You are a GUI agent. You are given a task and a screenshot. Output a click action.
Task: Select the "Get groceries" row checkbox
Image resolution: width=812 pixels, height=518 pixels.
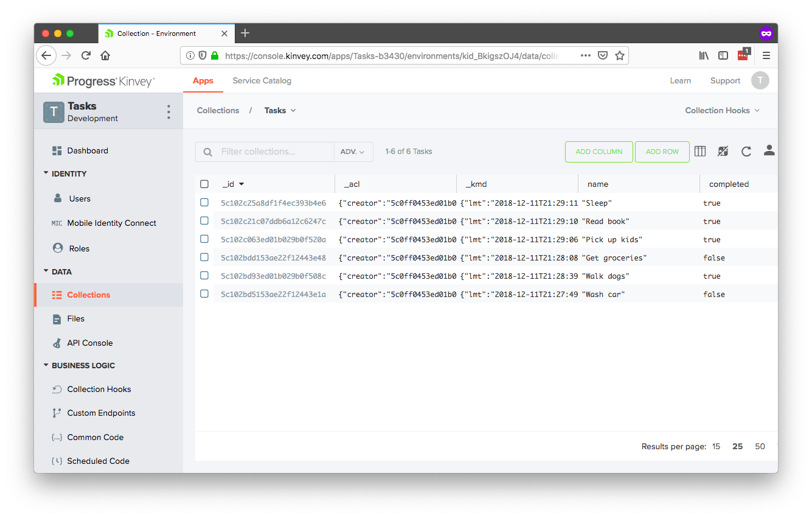[204, 257]
